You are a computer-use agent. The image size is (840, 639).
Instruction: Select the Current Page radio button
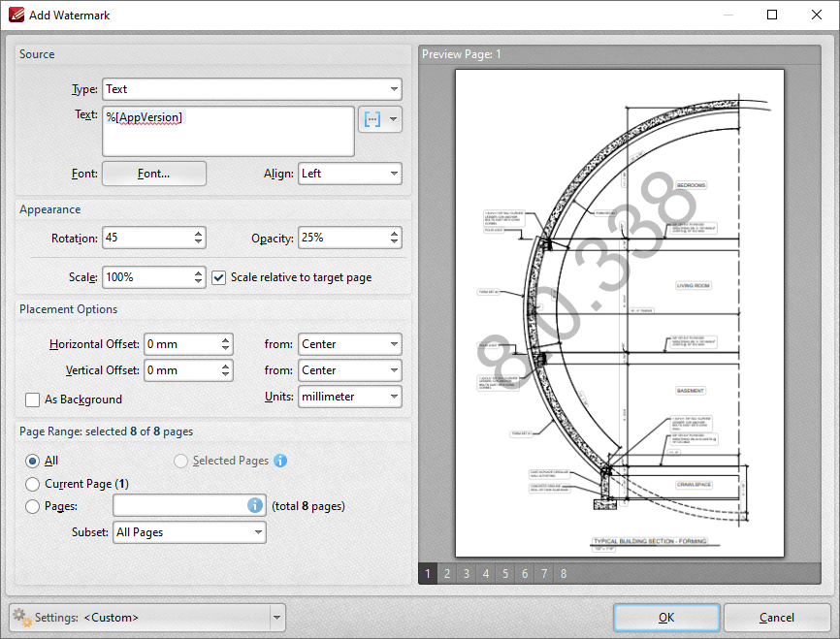33,484
